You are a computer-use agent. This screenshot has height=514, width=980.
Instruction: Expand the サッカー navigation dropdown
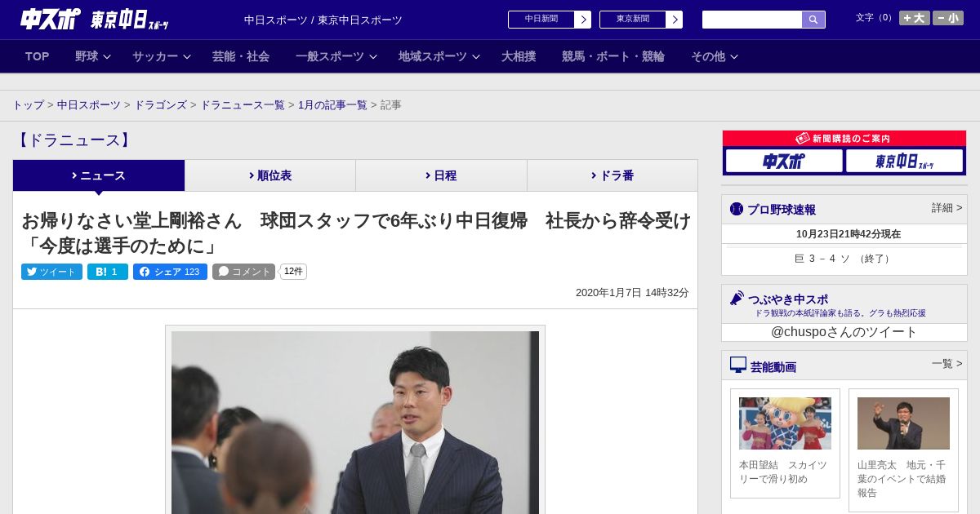(x=161, y=56)
